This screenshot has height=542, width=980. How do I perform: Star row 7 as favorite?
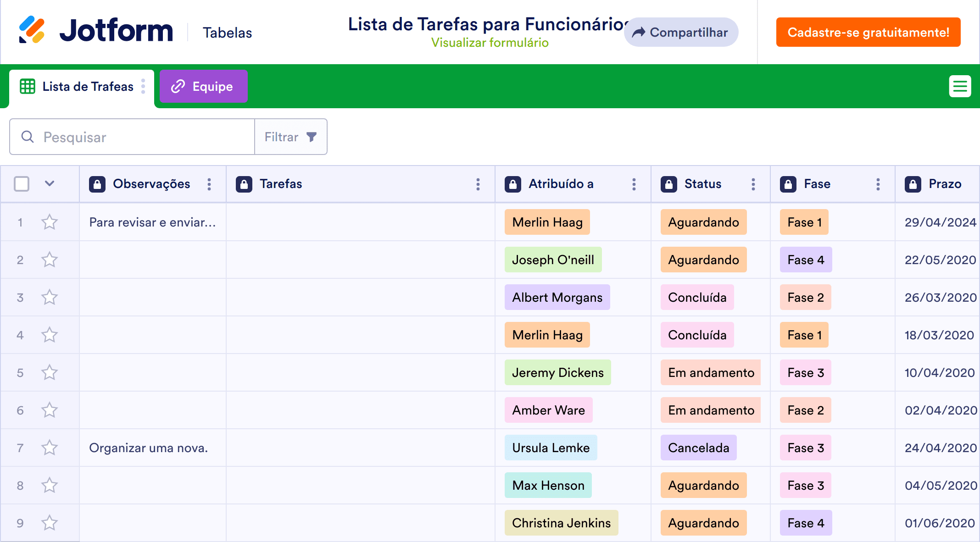(50, 448)
